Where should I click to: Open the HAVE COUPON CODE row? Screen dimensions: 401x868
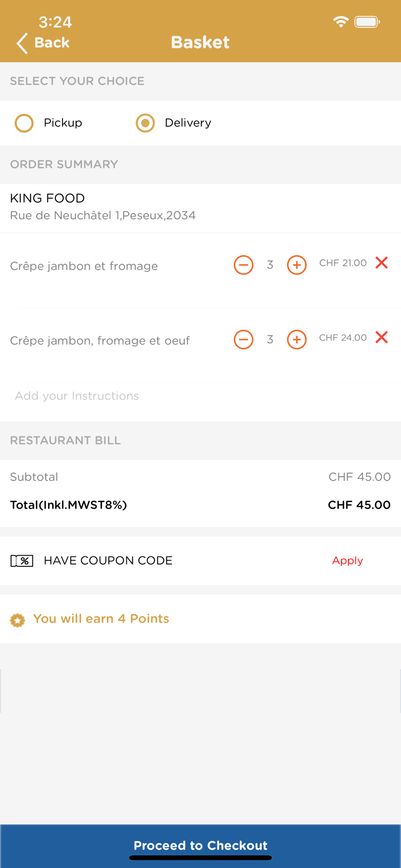tap(200, 561)
